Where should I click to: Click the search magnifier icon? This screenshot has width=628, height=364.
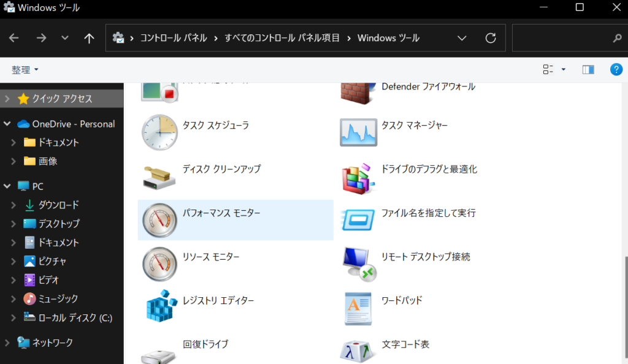[x=617, y=38]
